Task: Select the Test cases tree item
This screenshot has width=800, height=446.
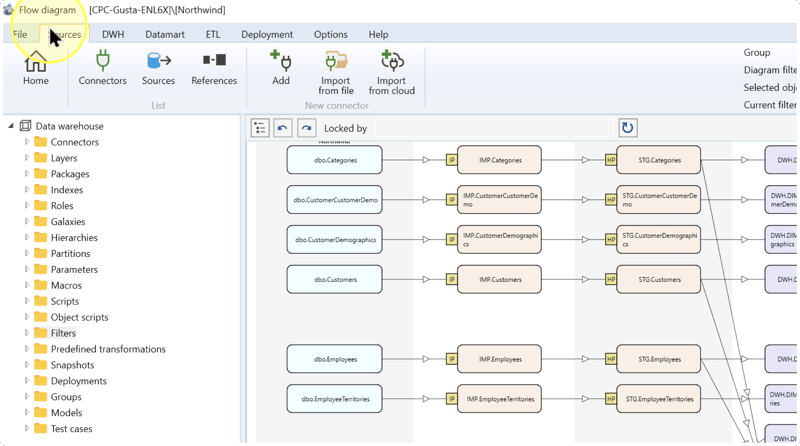Action: click(x=71, y=428)
